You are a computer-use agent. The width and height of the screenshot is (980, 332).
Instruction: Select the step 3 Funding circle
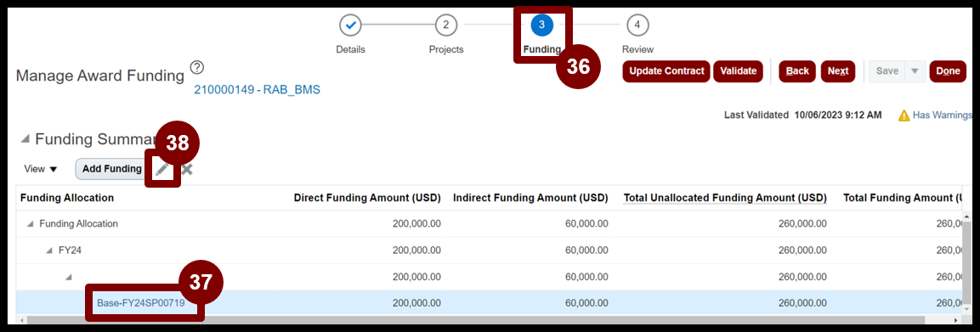coord(541,25)
